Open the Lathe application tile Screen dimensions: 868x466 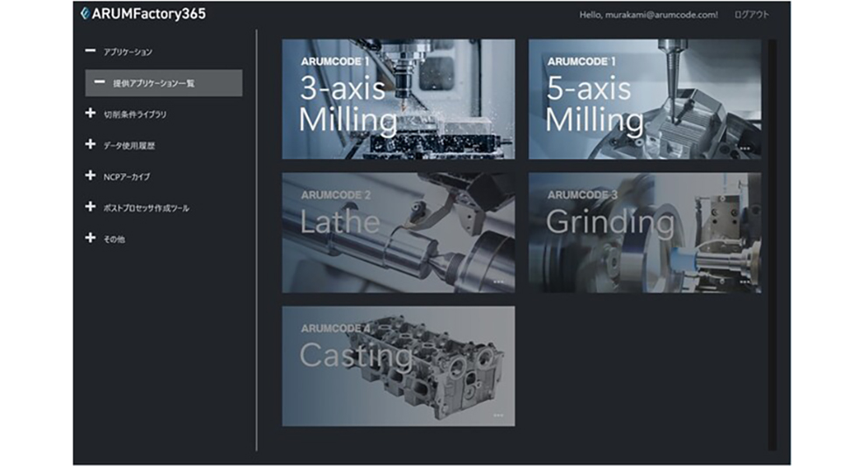[399, 233]
